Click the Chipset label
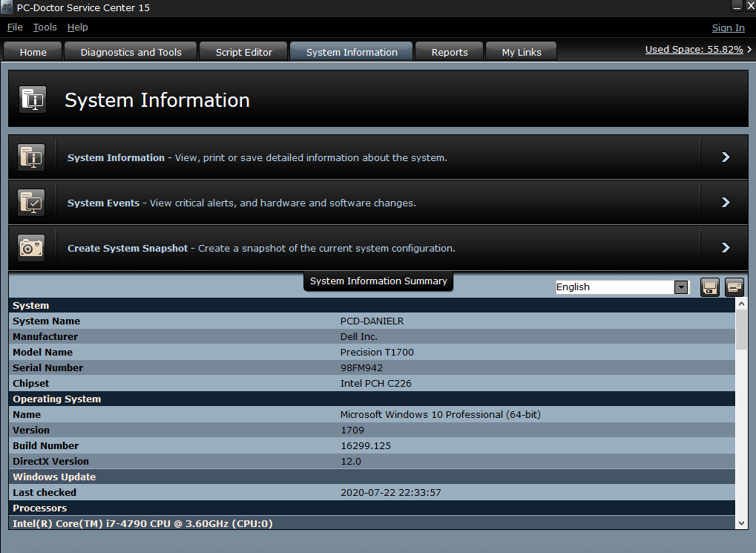The image size is (756, 553). [x=31, y=383]
